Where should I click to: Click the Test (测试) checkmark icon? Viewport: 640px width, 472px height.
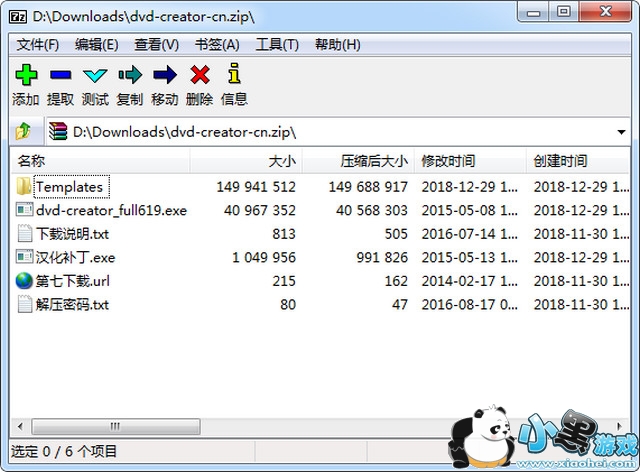pyautogui.click(x=95, y=76)
